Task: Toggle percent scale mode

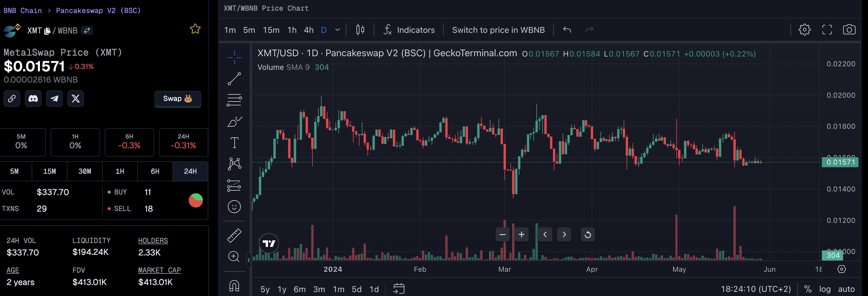Action: 807,289
